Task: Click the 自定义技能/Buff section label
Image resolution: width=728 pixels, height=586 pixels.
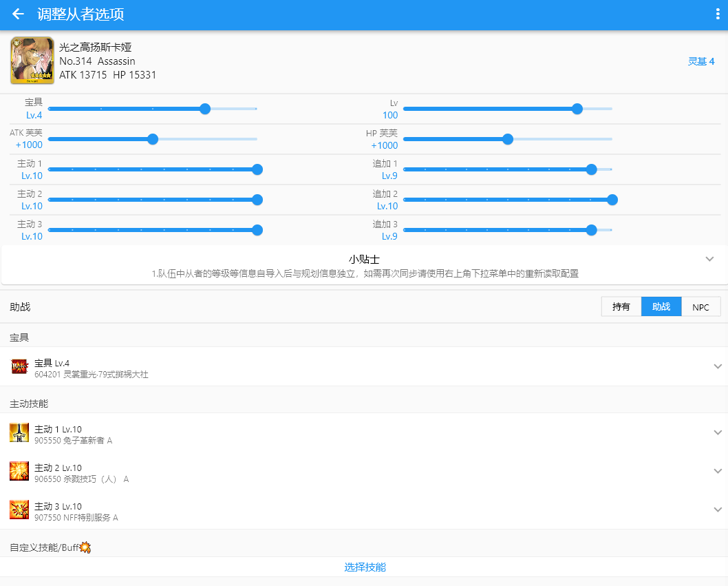Action: tap(44, 547)
